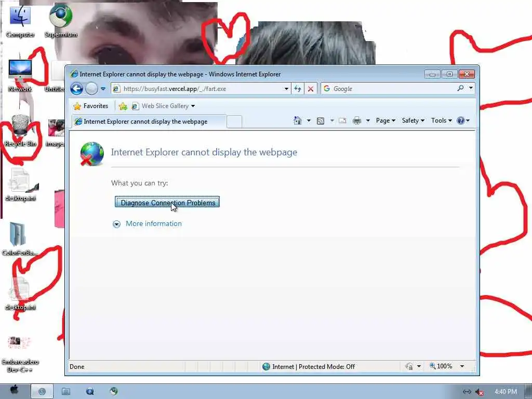Select the upper desktop.ini file icon
The width and height of the screenshot is (532, 399).
[20, 185]
